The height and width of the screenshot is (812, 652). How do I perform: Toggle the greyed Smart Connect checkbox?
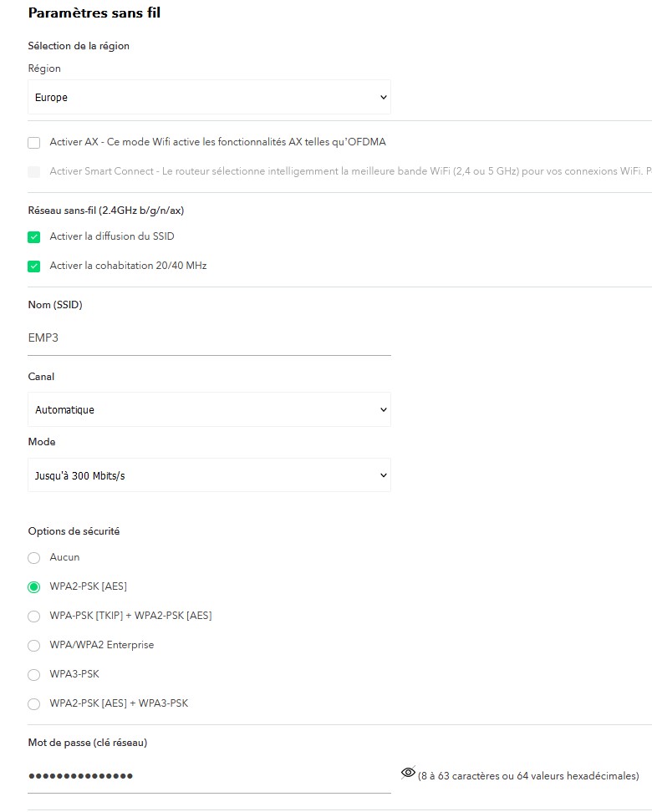[x=34, y=172]
